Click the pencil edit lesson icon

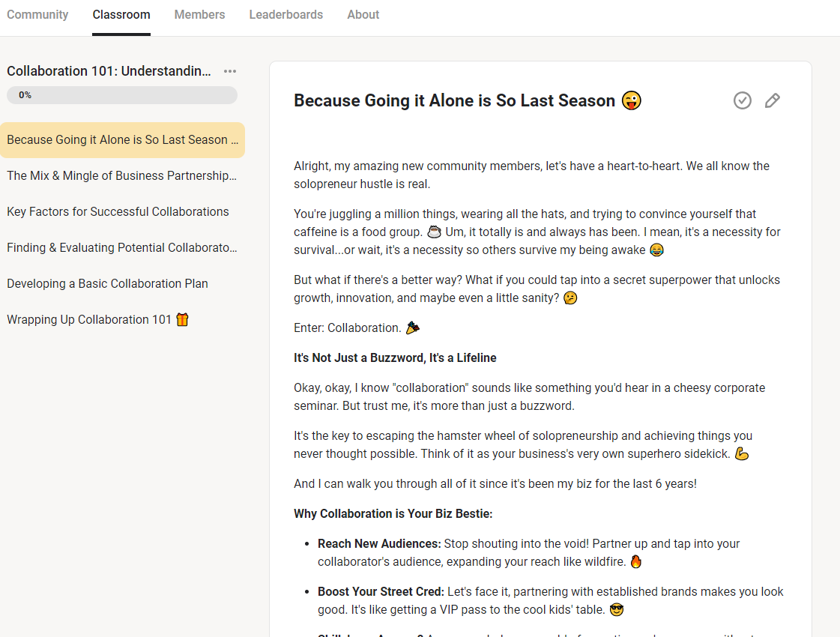(773, 100)
